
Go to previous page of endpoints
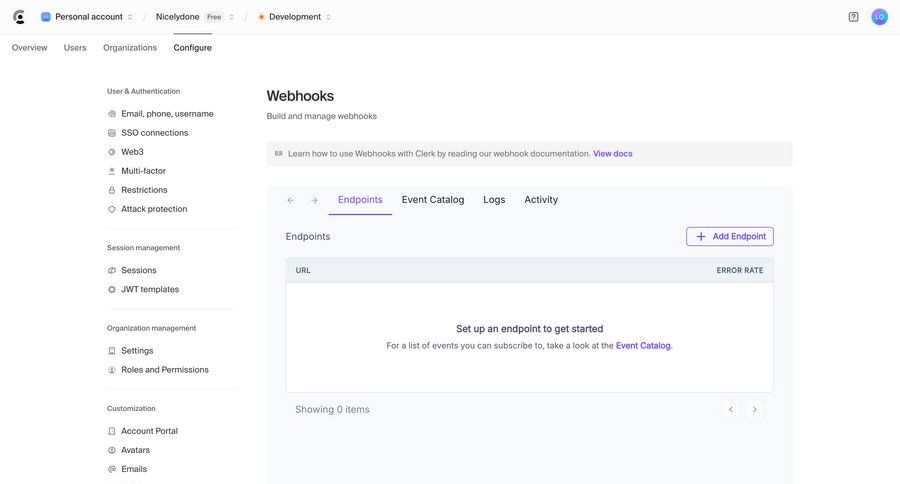[x=731, y=409]
